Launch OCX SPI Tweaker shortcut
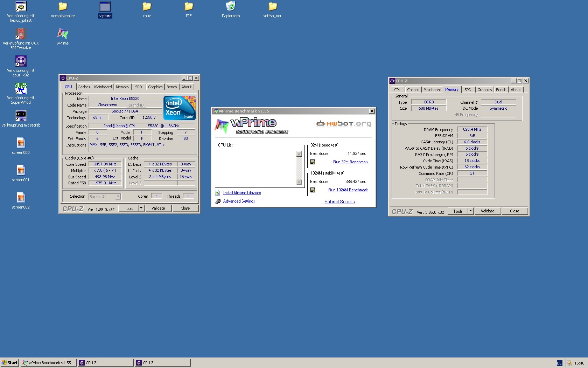Image resolution: width=588 pixels, height=368 pixels. point(21,34)
